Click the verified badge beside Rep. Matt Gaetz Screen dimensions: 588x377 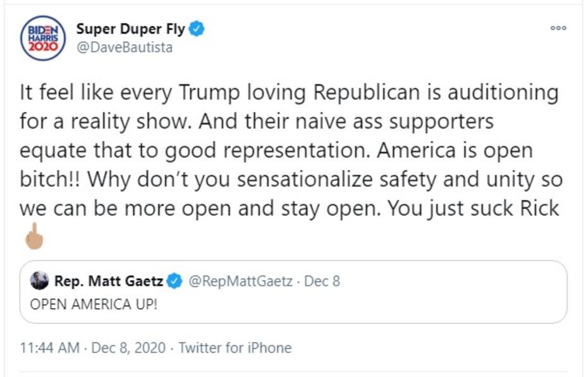tap(175, 281)
